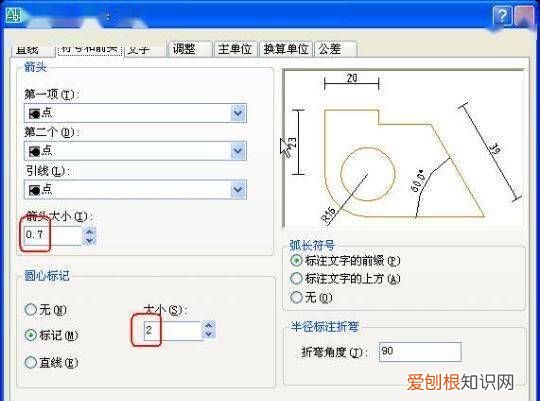
Task: Click the 箭头大小 input field with 0.7
Action: point(53,235)
